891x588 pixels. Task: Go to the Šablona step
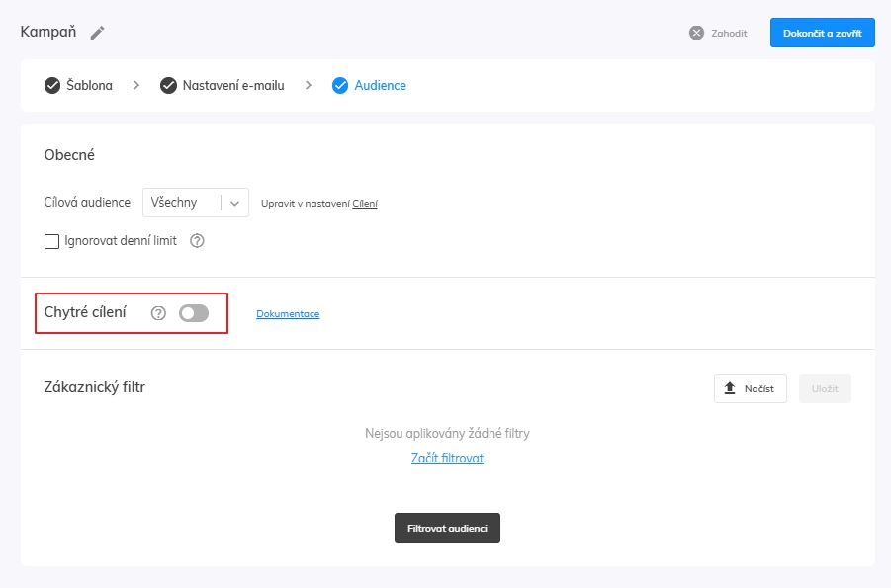pos(89,85)
